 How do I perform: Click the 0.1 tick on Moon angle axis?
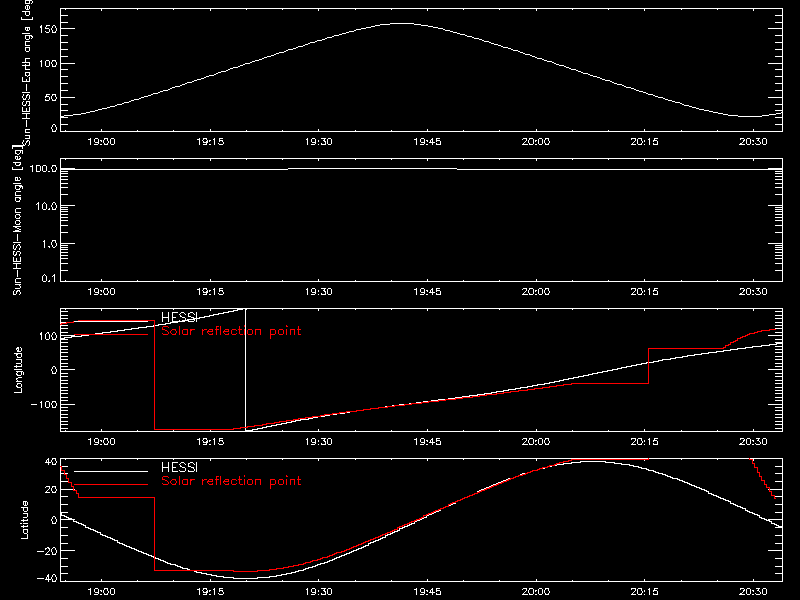49,278
